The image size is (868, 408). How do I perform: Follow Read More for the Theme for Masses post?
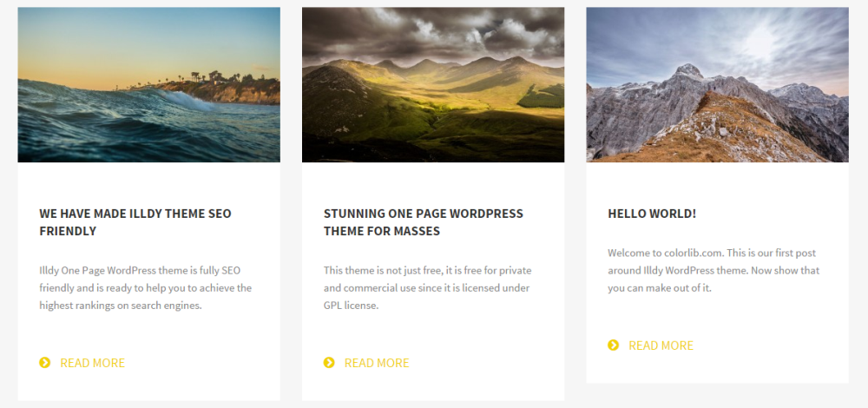click(376, 363)
